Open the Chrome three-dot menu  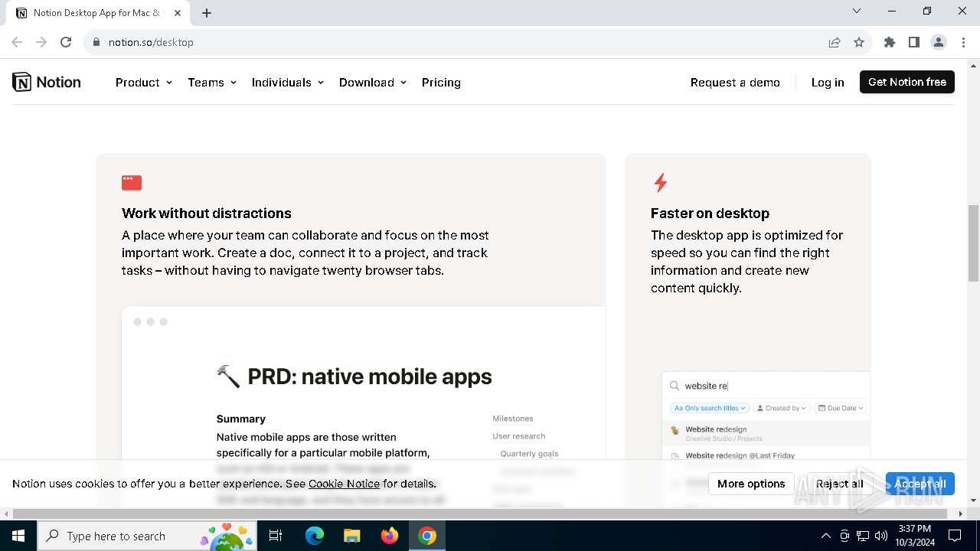pyautogui.click(x=963, y=42)
